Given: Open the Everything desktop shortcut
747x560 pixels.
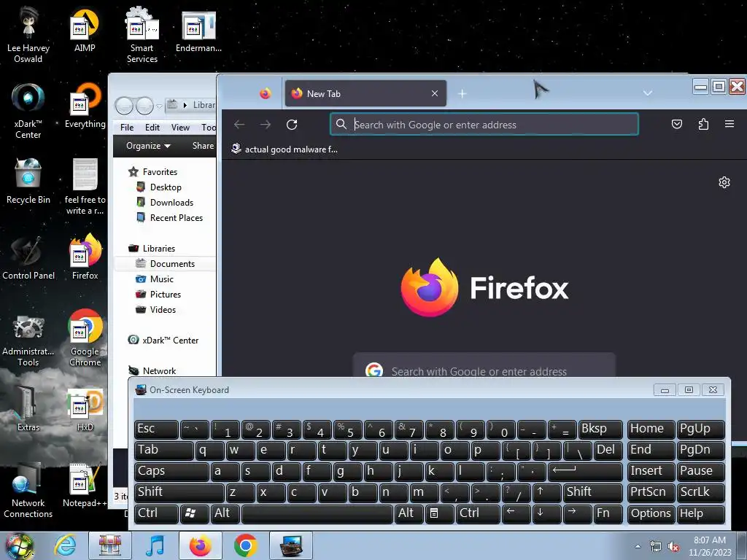Looking at the screenshot, I should tap(85, 106).
